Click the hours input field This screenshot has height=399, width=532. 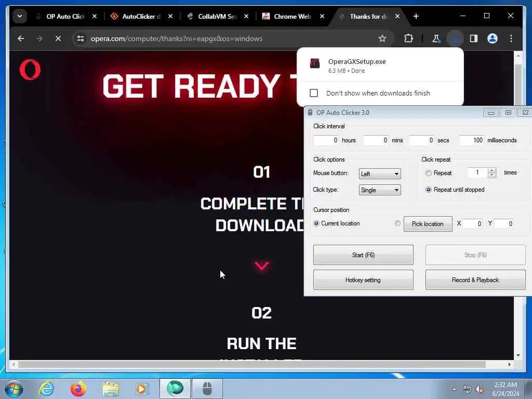click(x=326, y=140)
